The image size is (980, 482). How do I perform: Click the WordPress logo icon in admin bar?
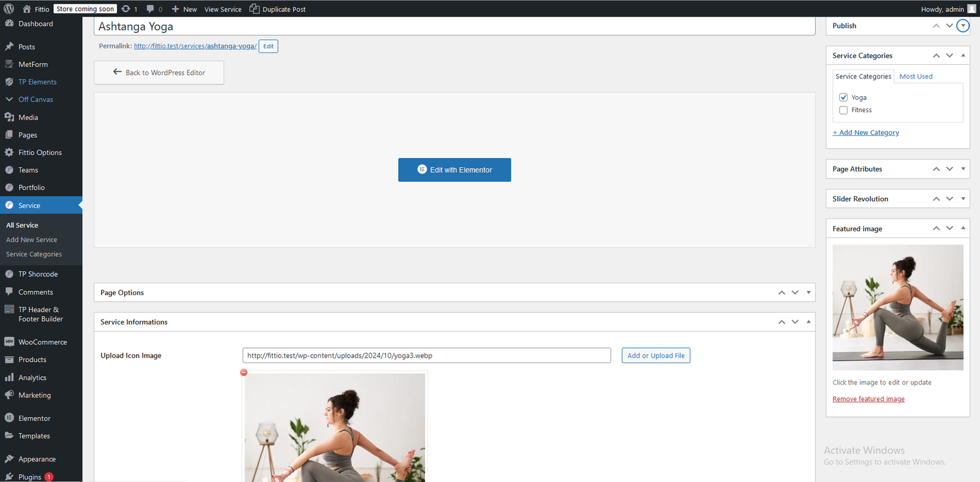click(9, 9)
